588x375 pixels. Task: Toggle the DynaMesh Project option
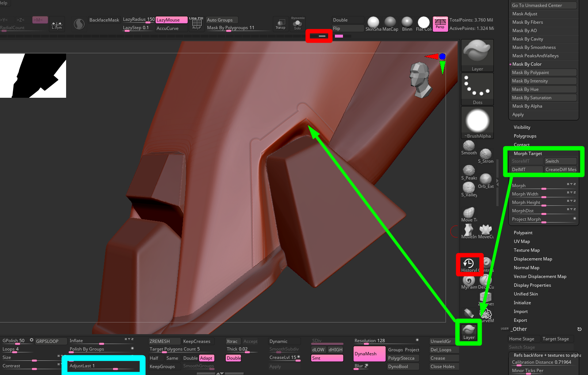[412, 350]
